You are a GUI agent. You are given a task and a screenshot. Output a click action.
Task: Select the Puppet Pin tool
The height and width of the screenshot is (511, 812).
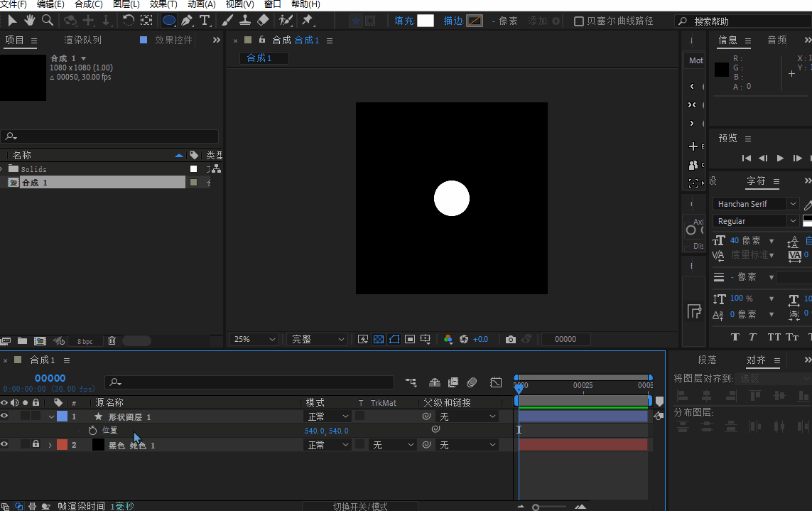pos(308,21)
